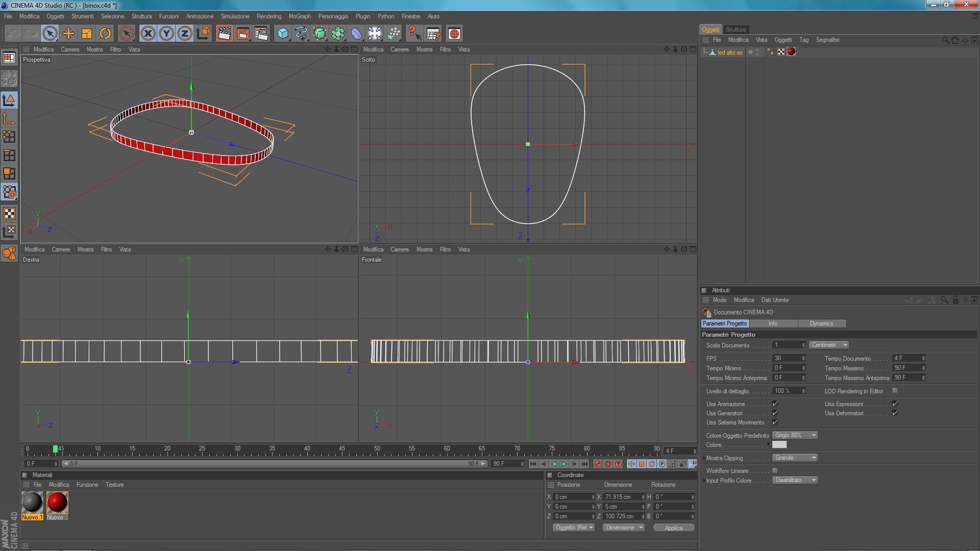980x551 pixels.
Task: Open the deformer object icon
Action: [356, 34]
